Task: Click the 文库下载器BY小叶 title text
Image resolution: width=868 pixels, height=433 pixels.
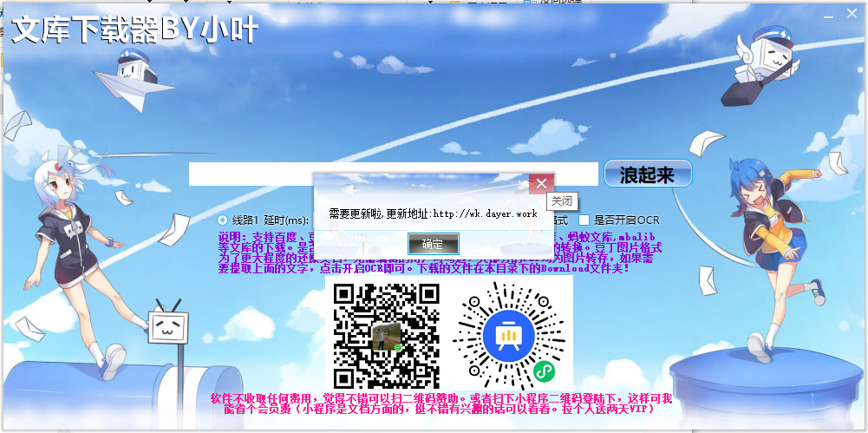Action: point(134,30)
